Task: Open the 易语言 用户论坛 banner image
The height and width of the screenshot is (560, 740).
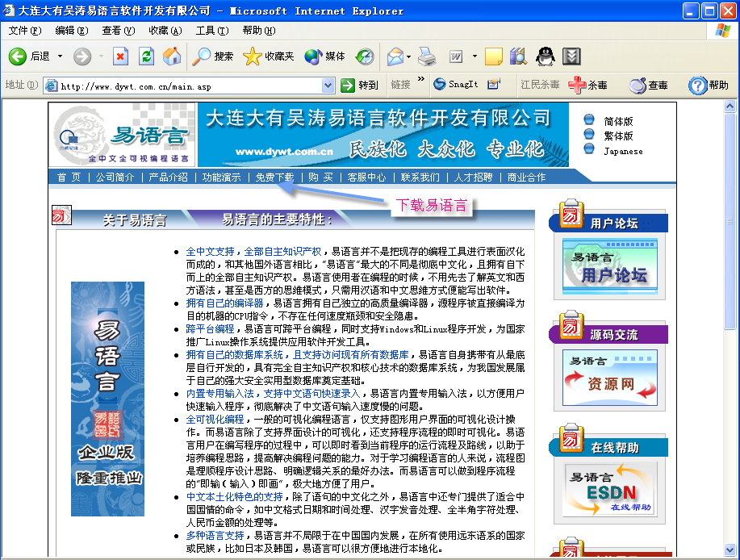Action: point(610,266)
